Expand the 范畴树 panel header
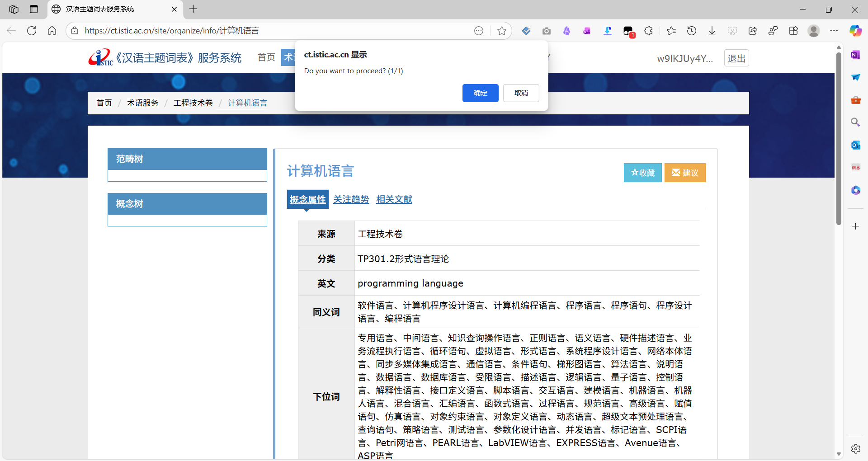 [187, 159]
